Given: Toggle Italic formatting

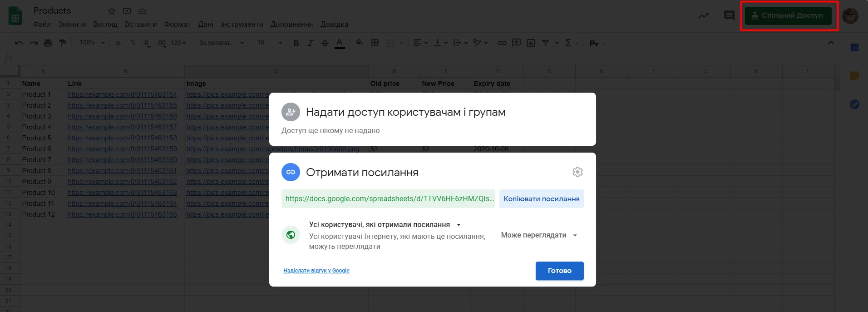Looking at the screenshot, I should tap(311, 43).
